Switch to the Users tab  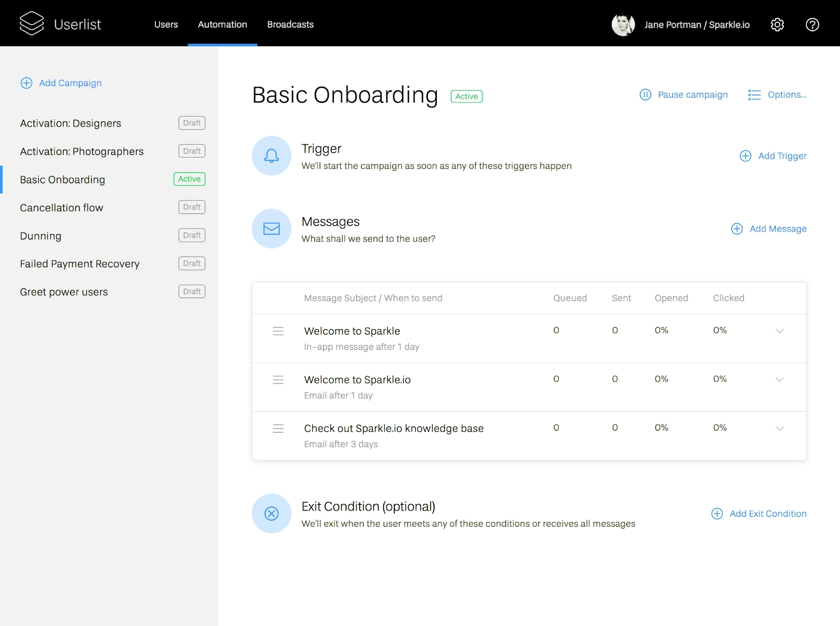[x=166, y=24]
